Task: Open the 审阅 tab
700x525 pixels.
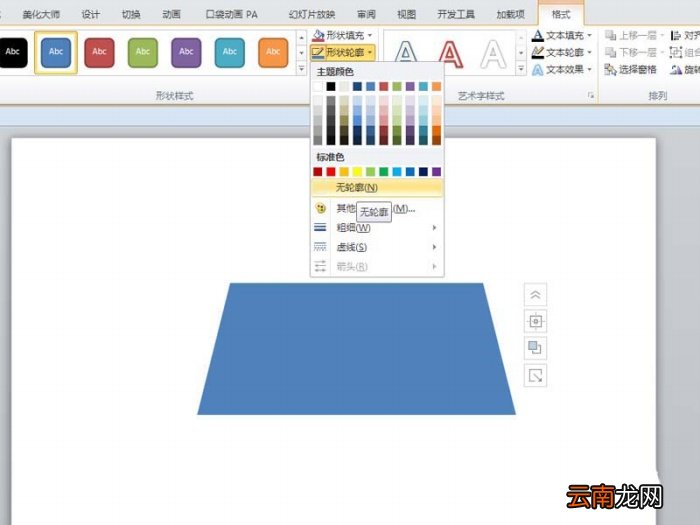Action: coord(366,14)
